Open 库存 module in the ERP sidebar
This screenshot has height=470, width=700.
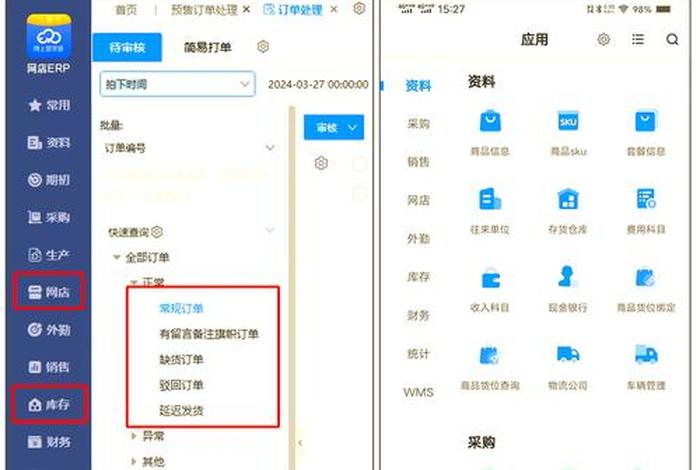[x=49, y=404]
